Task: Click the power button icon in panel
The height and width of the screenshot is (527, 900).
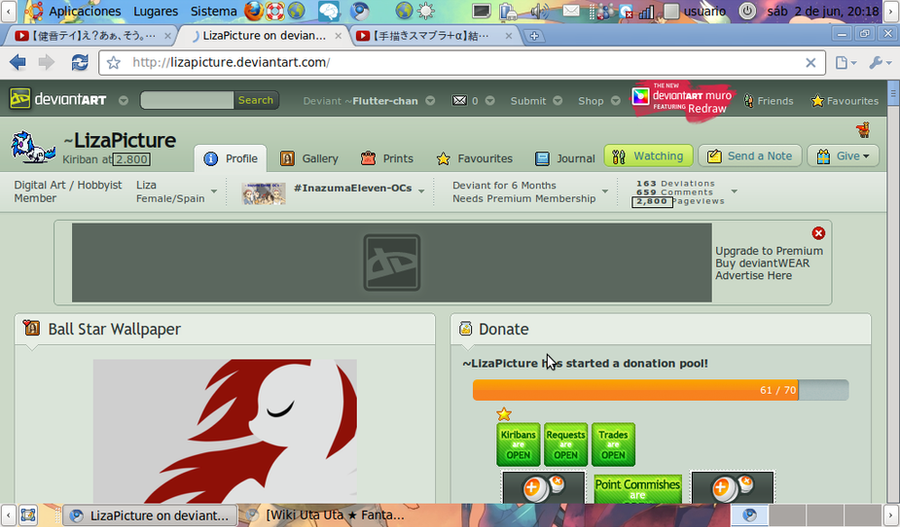Action: tap(747, 11)
